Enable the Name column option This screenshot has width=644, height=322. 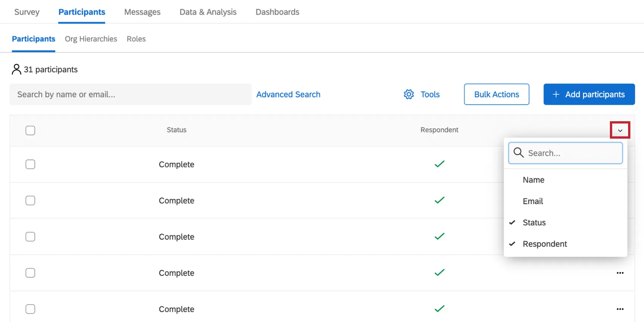533,180
